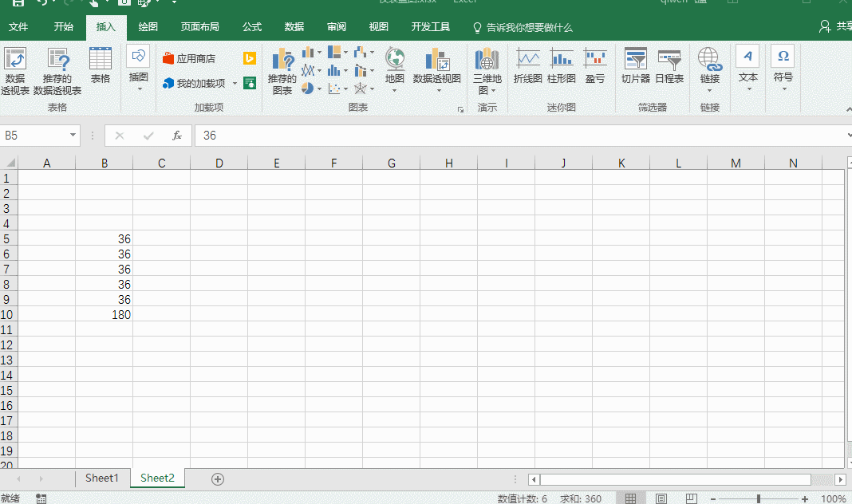Open the Maps (地图) chart menu
The width and height of the screenshot is (852, 504).
395,69
